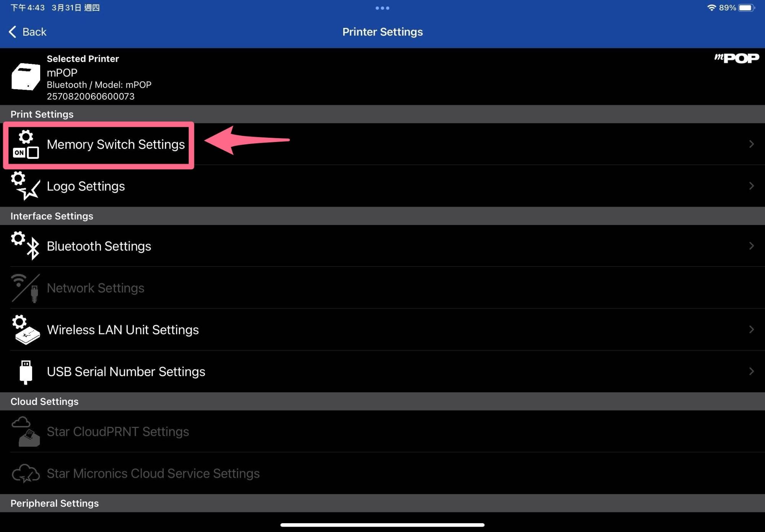The width and height of the screenshot is (765, 532).
Task: Tap the Bluetooth / Model: mPOP text
Action: click(99, 85)
